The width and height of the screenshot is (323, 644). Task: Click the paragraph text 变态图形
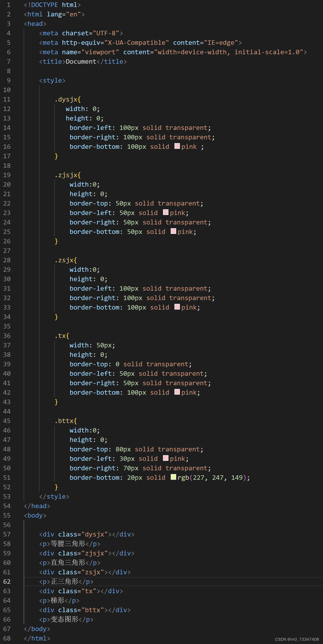(x=64, y=619)
